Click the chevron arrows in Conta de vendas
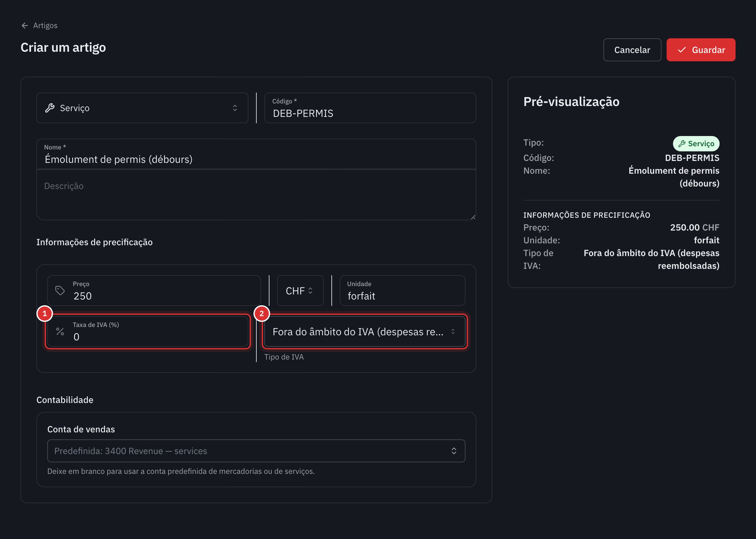Viewport: 756px width, 539px height. (454, 451)
